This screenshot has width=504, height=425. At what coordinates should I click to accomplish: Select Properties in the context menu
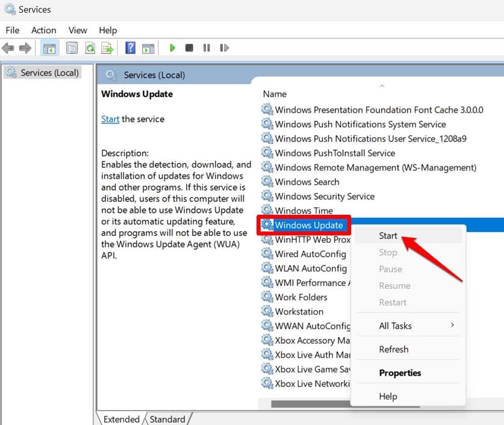click(x=400, y=373)
